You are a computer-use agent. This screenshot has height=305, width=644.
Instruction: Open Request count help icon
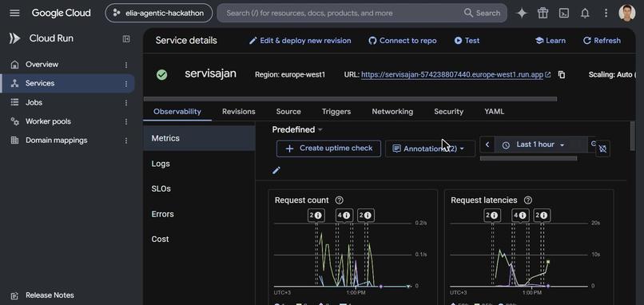(x=340, y=200)
